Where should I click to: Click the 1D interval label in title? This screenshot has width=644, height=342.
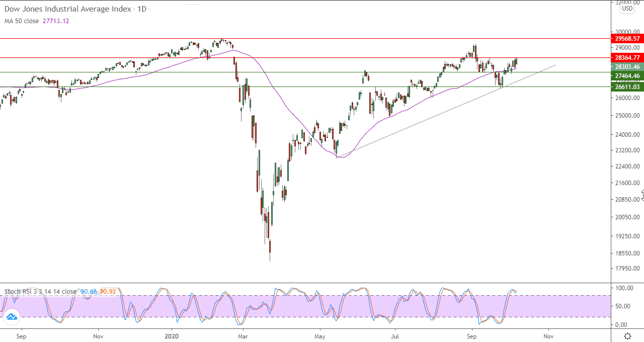coord(141,9)
